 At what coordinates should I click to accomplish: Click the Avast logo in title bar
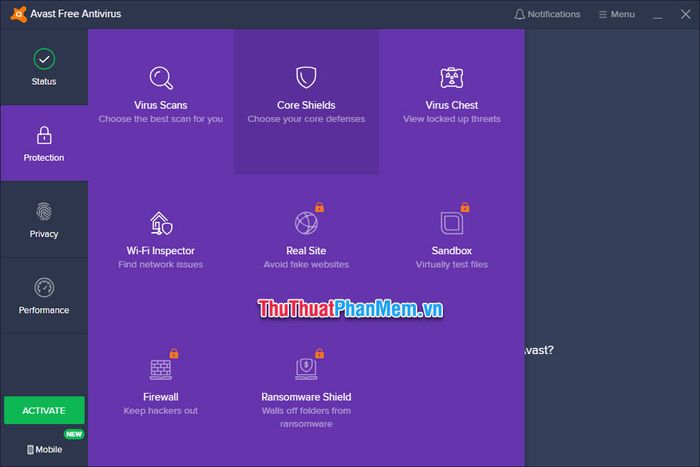pos(18,14)
